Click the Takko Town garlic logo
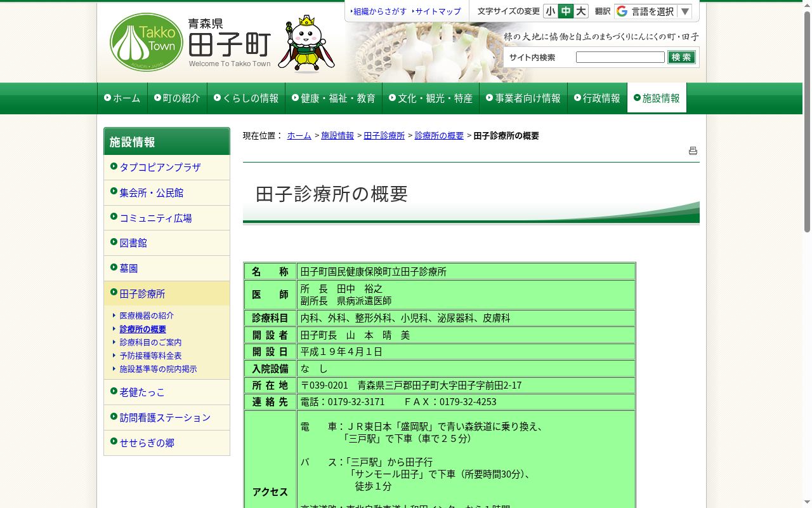Image resolution: width=812 pixels, height=508 pixels. pyautogui.click(x=147, y=43)
